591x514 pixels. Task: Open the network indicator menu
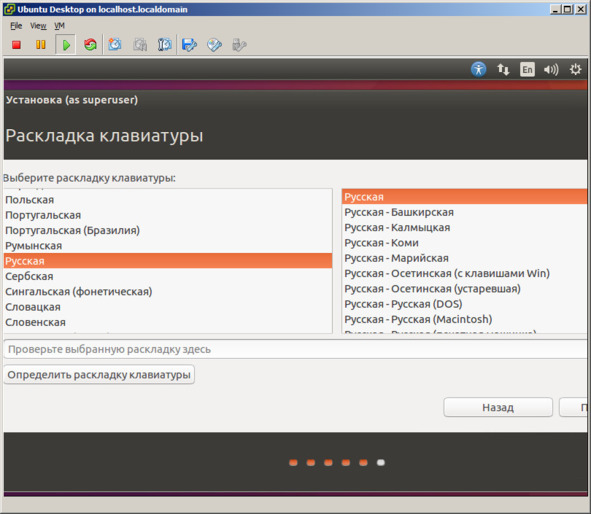click(503, 69)
